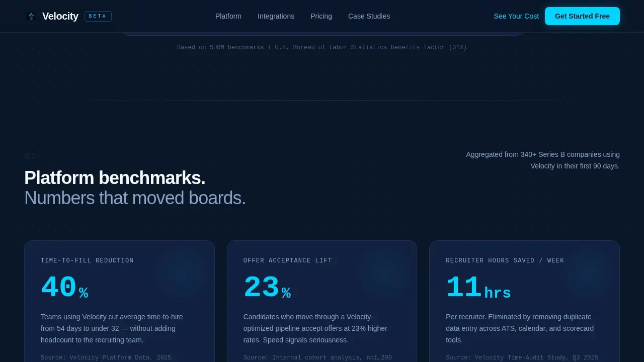The image size is (644, 362).
Task: Click the 40% statistic
Action: (64, 288)
